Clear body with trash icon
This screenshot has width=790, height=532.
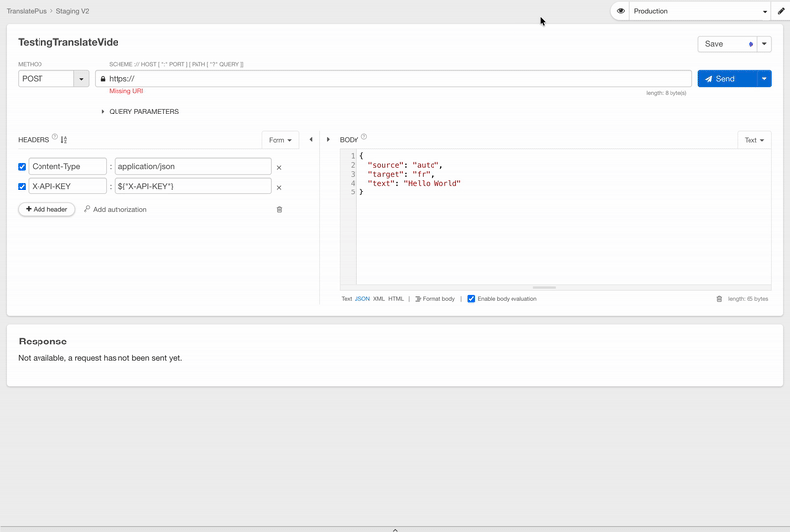point(719,299)
